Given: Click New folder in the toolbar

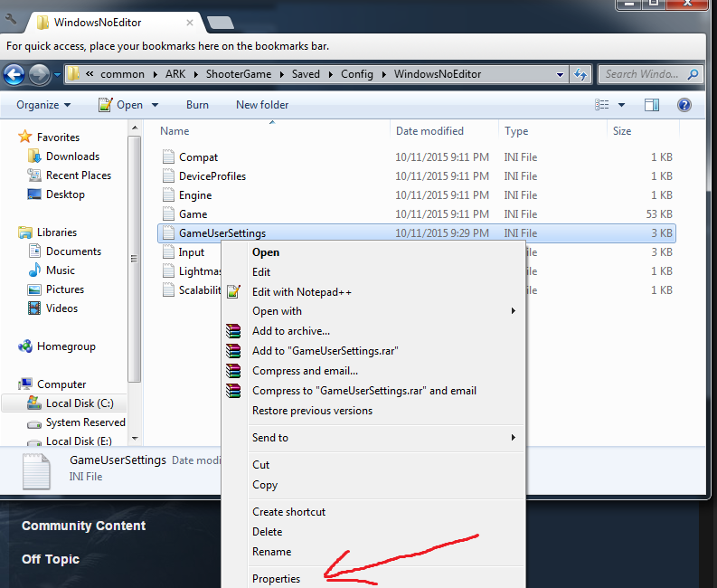Looking at the screenshot, I should coord(262,105).
